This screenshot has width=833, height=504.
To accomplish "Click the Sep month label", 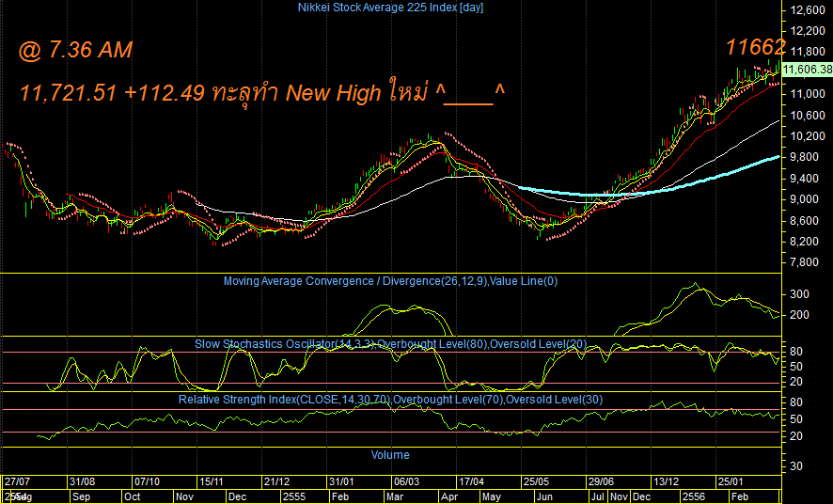I will click(x=81, y=497).
